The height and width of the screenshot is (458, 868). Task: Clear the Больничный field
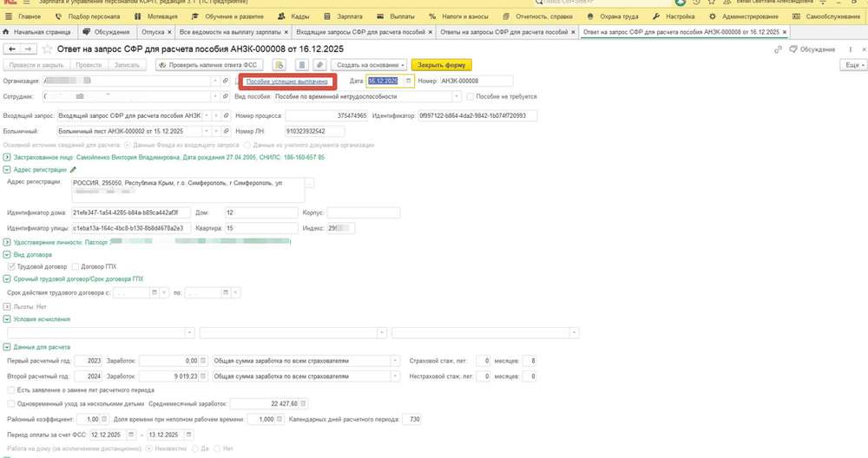pyautogui.click(x=216, y=131)
